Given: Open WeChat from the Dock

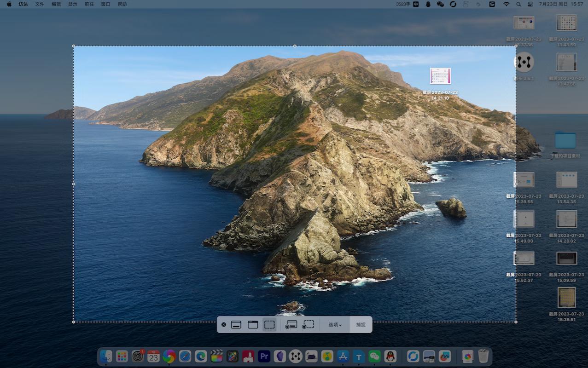Looking at the screenshot, I should pyautogui.click(x=375, y=356).
